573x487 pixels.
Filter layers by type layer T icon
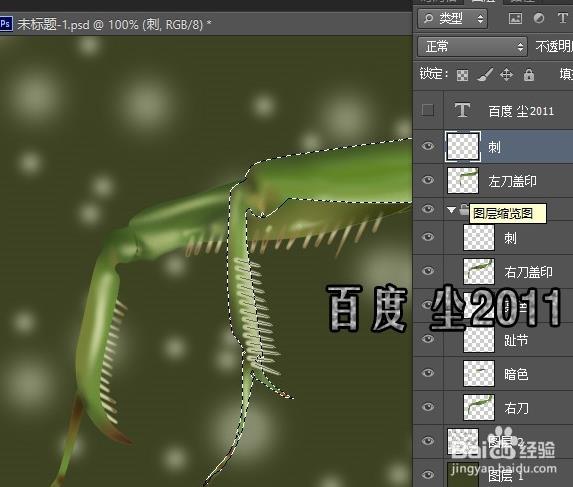[x=562, y=18]
